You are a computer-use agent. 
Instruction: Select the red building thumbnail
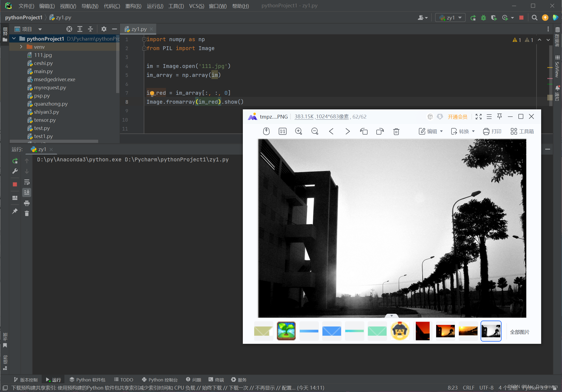click(x=422, y=331)
